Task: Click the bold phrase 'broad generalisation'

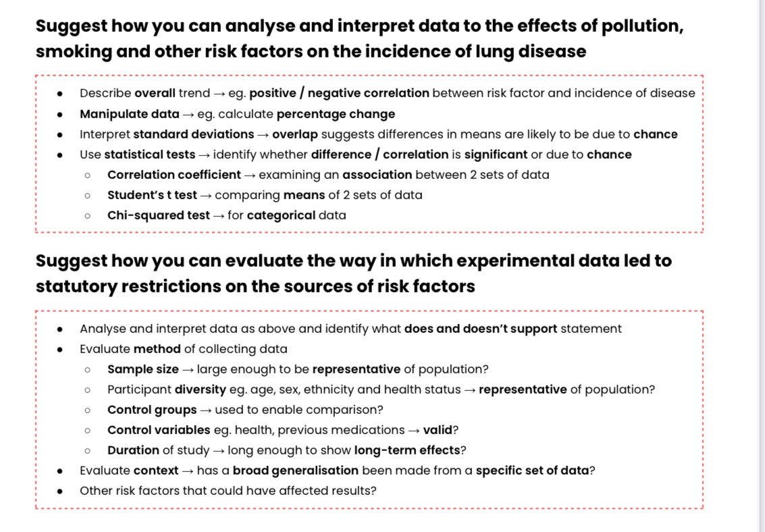Action: (x=296, y=471)
